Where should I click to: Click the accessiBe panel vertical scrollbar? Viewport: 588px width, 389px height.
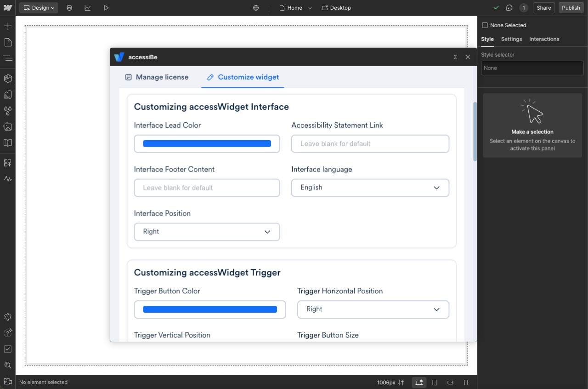click(475, 132)
